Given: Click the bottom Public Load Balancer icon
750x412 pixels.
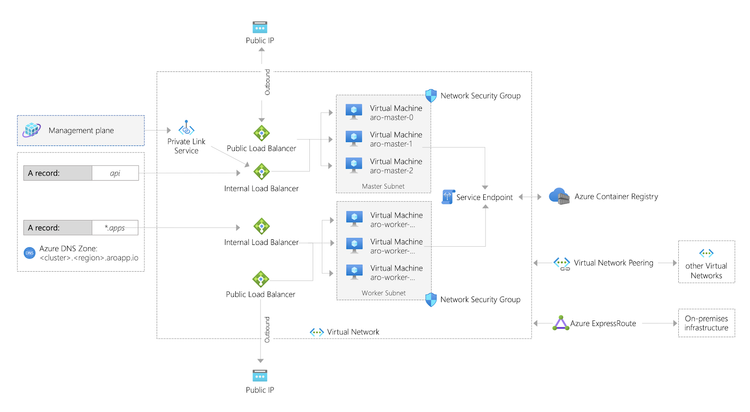Looking at the screenshot, I should [x=261, y=279].
